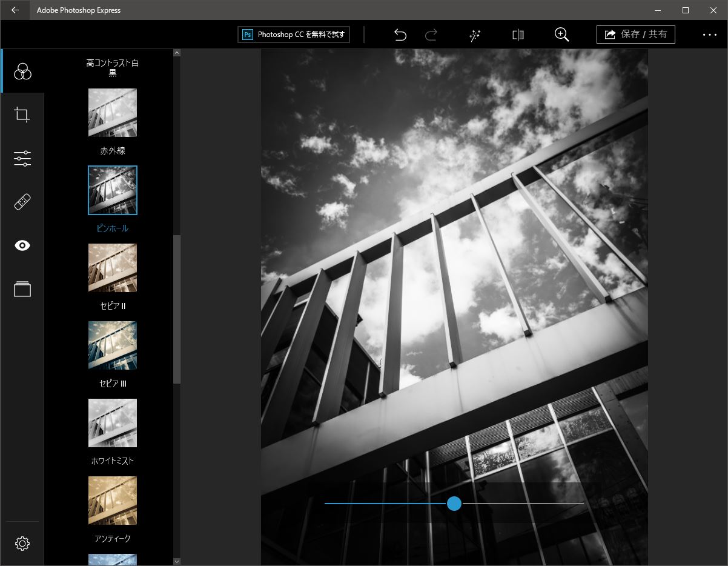Apply auto enhance magic wand

pos(475,35)
